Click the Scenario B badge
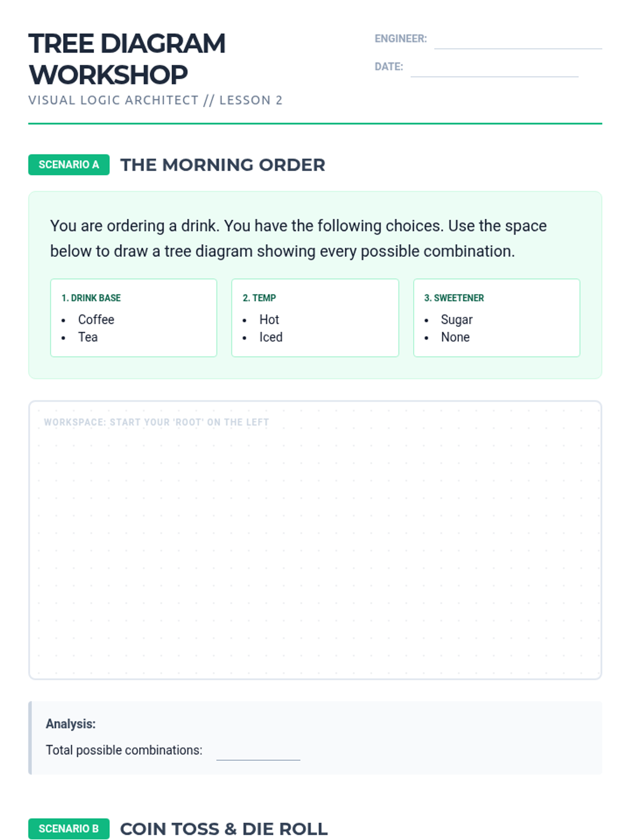The width and height of the screenshot is (630, 840). click(x=69, y=828)
